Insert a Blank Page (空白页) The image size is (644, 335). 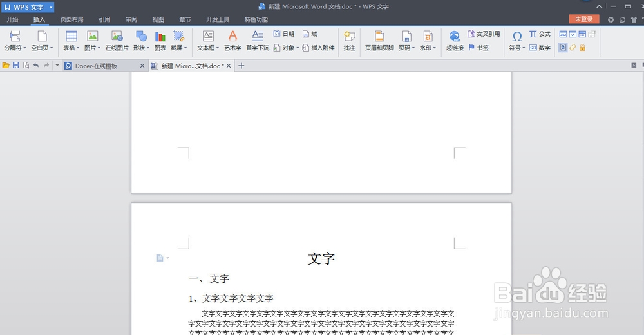[42, 41]
